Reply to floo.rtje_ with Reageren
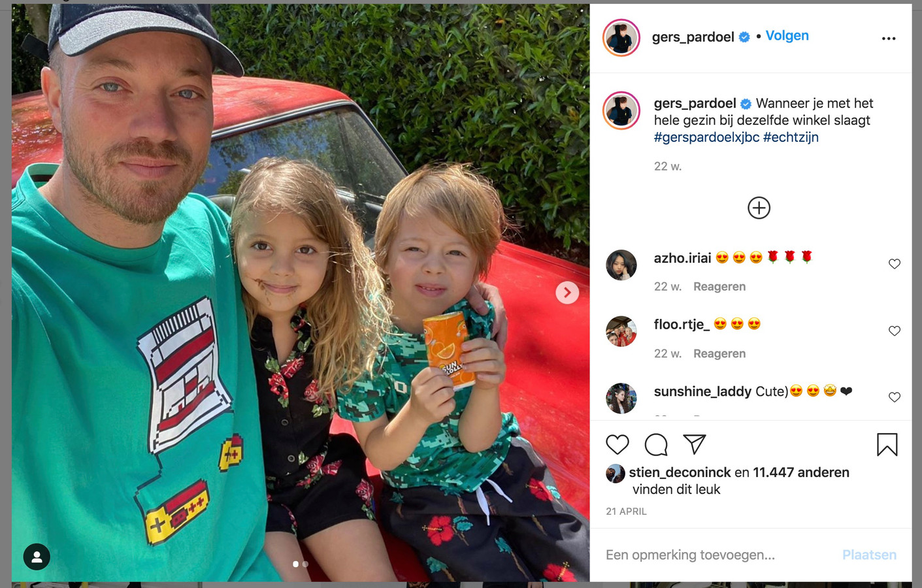 point(719,353)
